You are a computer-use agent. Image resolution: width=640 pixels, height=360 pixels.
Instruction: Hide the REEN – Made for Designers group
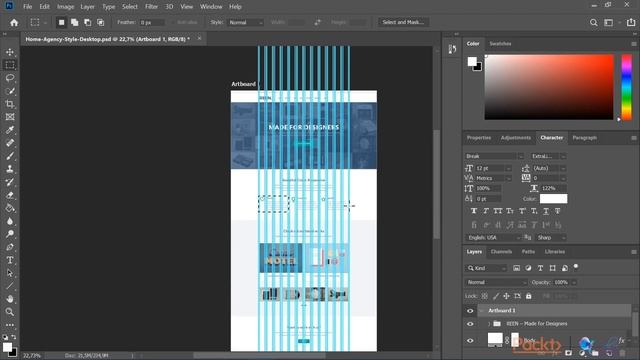tap(470, 324)
